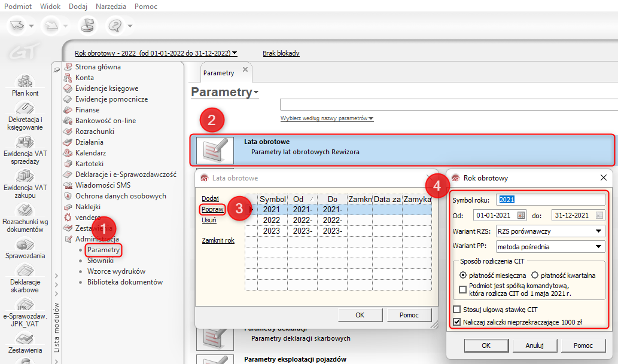Switch to the Parametry tab

(219, 73)
